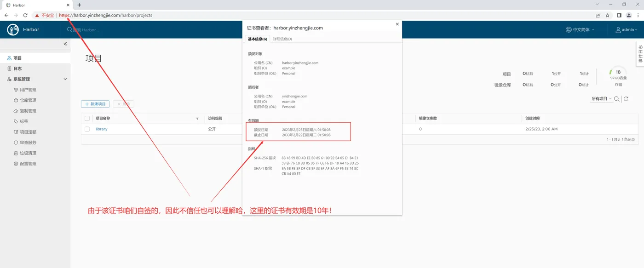Click the browser address bar URL

point(106,15)
